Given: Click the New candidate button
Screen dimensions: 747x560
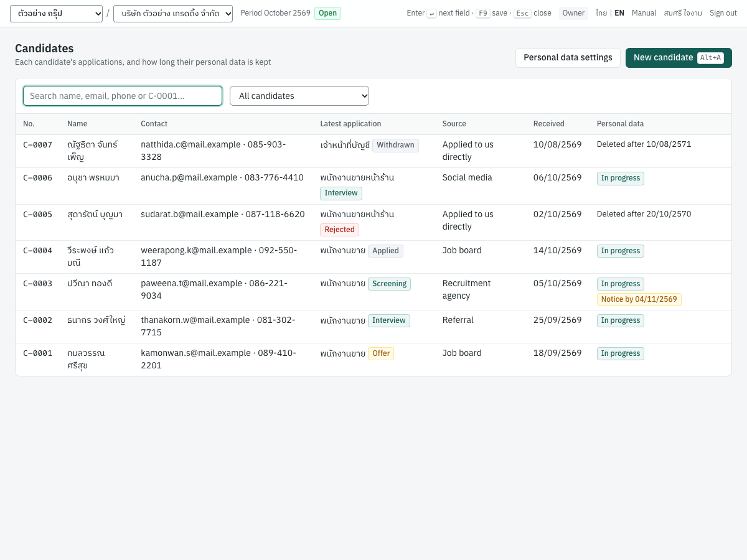Looking at the screenshot, I should 679,58.
